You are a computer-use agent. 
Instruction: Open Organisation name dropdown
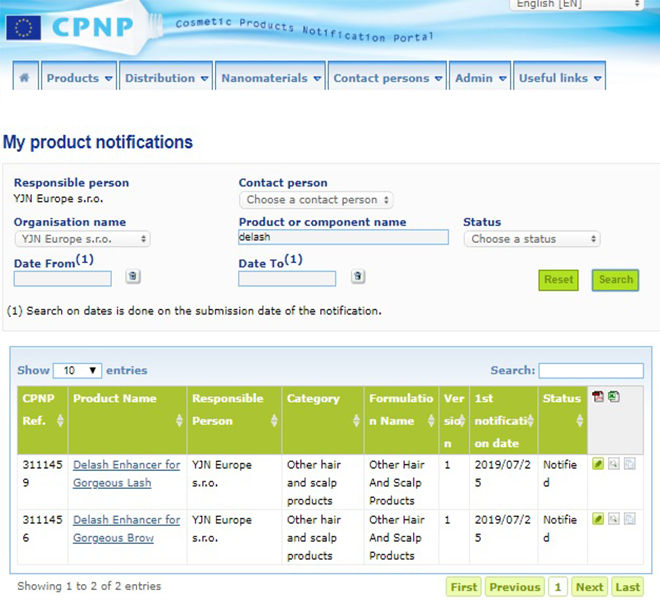(82, 239)
